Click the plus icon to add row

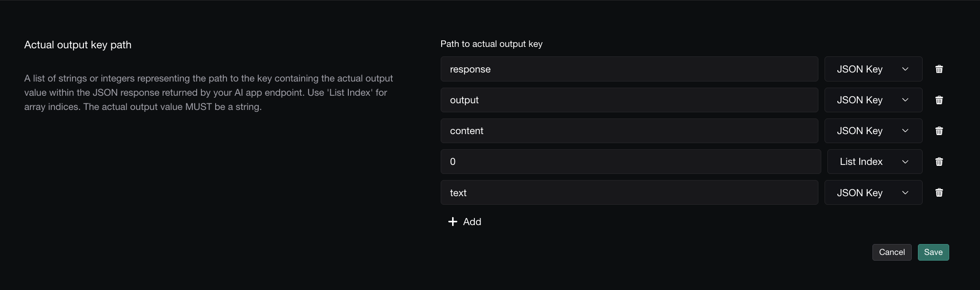(x=453, y=222)
